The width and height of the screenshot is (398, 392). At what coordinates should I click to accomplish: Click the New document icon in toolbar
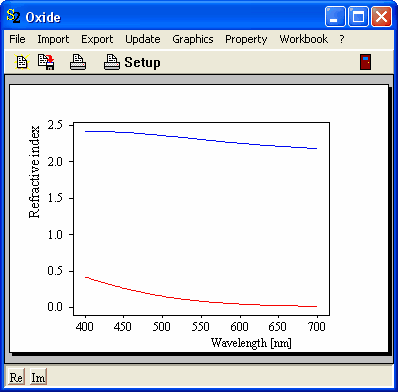(22, 62)
